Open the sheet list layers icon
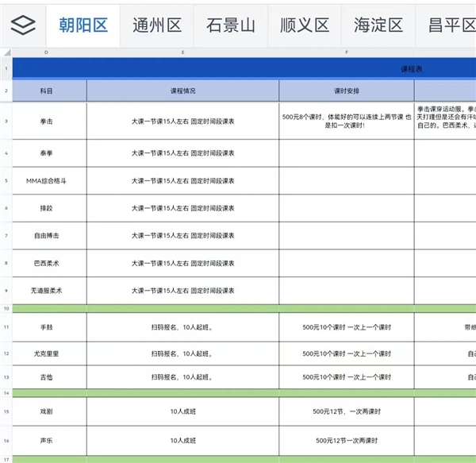476x463 pixels. pyautogui.click(x=23, y=25)
